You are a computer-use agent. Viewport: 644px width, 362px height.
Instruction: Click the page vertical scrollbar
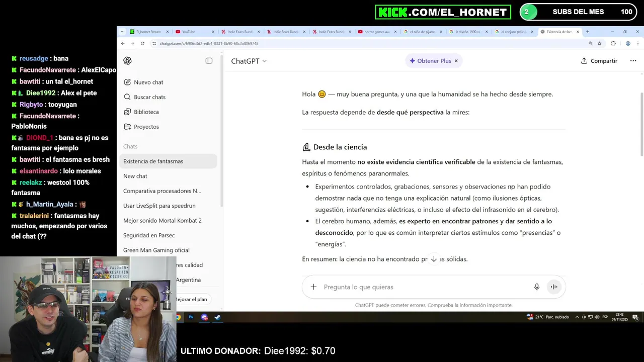(x=641, y=123)
